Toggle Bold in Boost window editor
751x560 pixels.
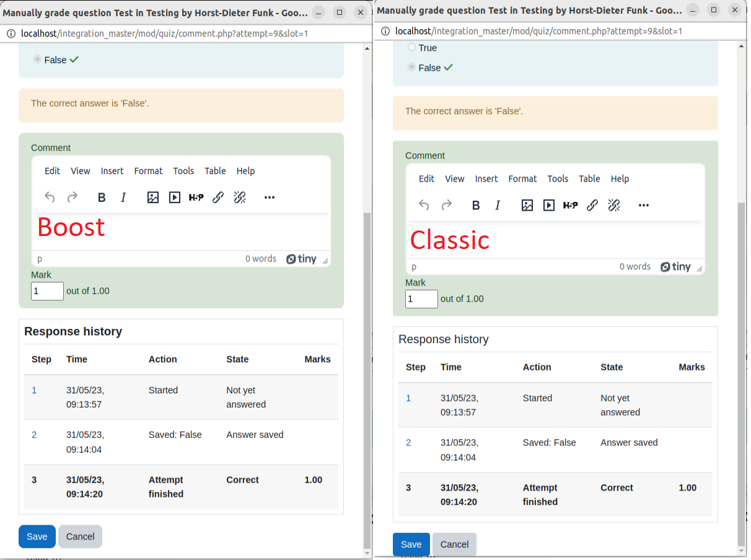(102, 198)
